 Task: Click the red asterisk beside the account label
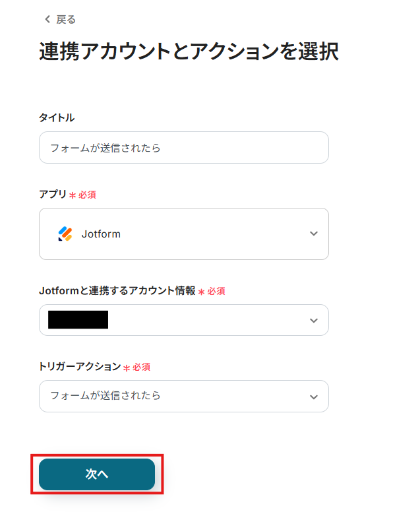[202, 292]
